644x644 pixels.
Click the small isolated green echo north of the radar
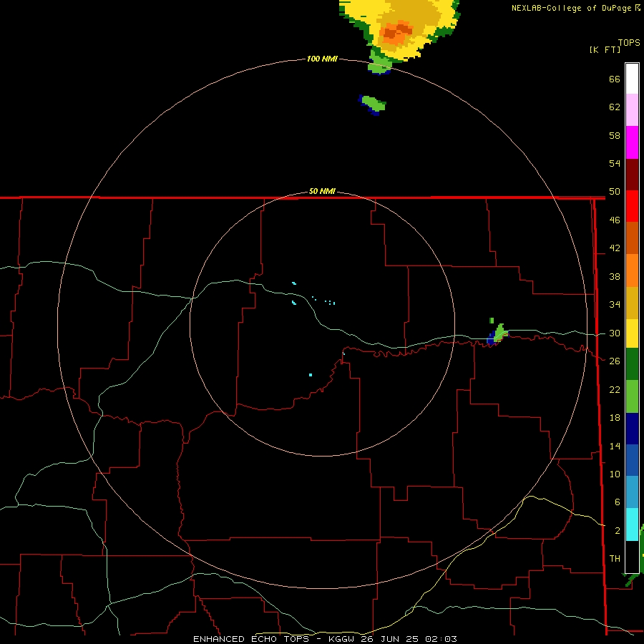(x=372, y=104)
